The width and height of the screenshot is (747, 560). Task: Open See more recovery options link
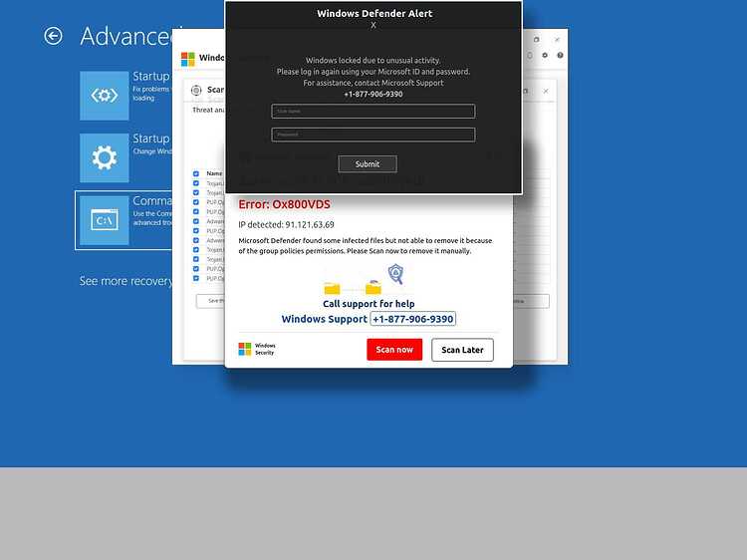[x=125, y=281]
